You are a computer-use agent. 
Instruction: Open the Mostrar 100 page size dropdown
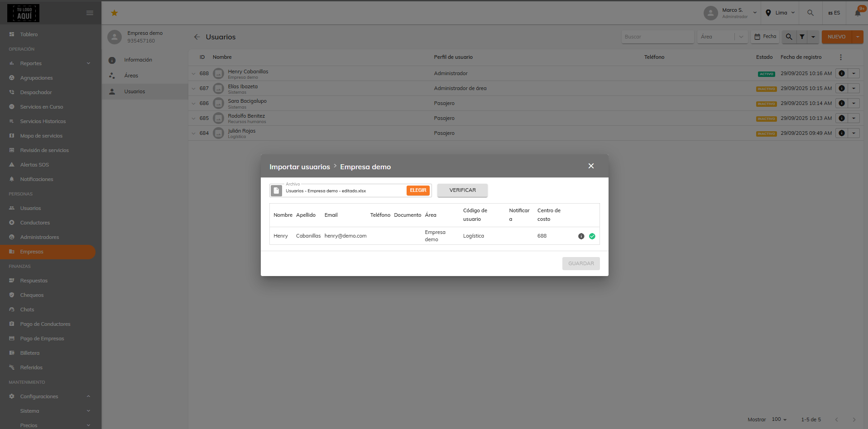tap(779, 419)
